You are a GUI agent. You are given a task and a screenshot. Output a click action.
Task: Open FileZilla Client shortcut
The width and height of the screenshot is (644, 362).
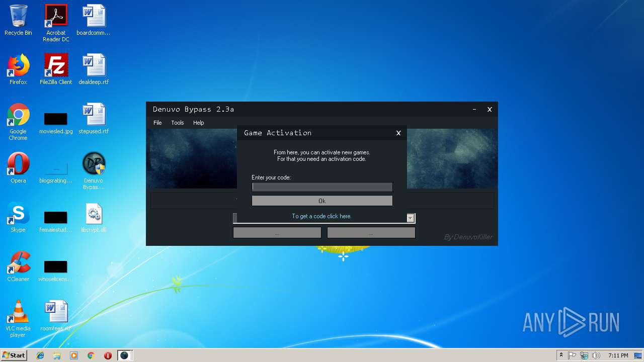coord(56,69)
